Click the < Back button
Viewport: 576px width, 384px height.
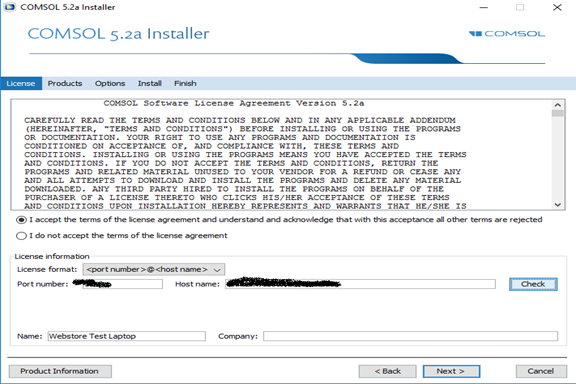coord(388,371)
